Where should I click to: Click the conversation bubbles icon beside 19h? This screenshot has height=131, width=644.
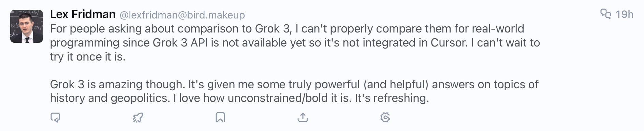click(x=606, y=14)
